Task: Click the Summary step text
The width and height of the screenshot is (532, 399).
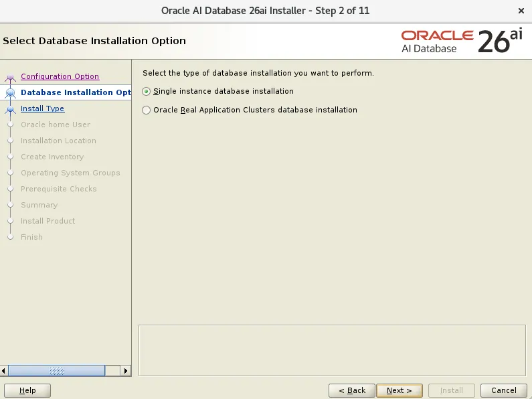Action: [39, 205]
